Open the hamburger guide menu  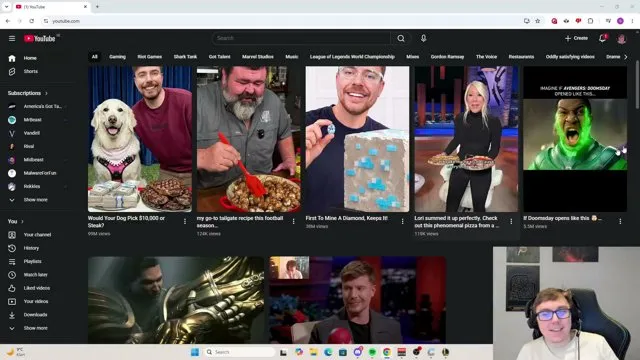pos(12,38)
